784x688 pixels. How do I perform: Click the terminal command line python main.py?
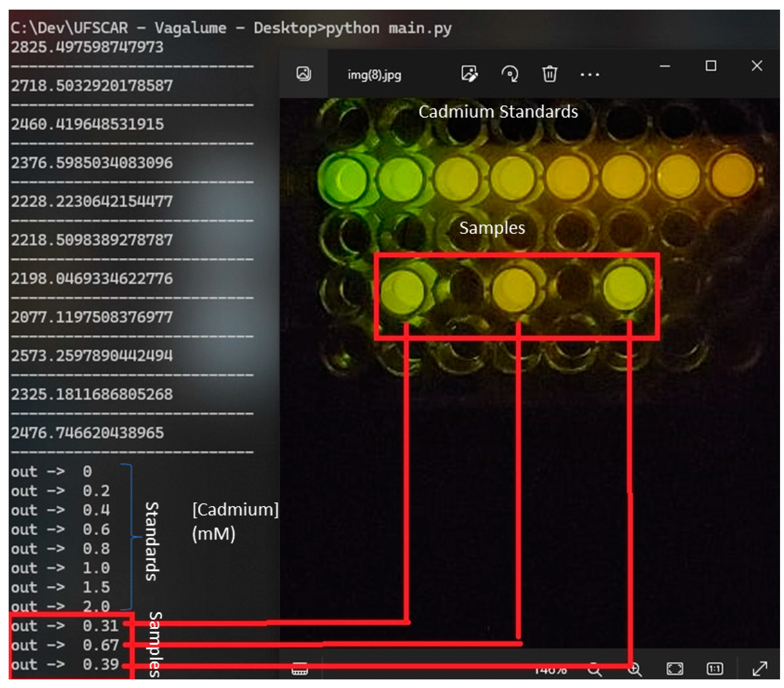coord(388,29)
